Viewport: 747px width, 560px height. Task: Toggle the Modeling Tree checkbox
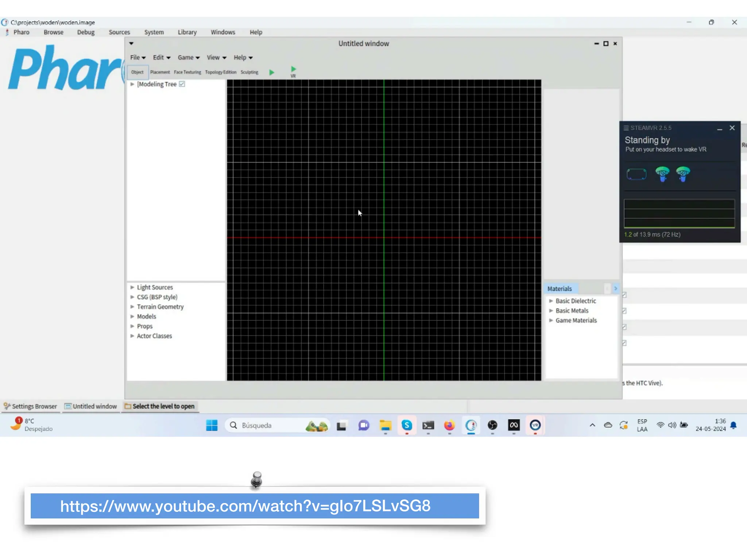(182, 84)
